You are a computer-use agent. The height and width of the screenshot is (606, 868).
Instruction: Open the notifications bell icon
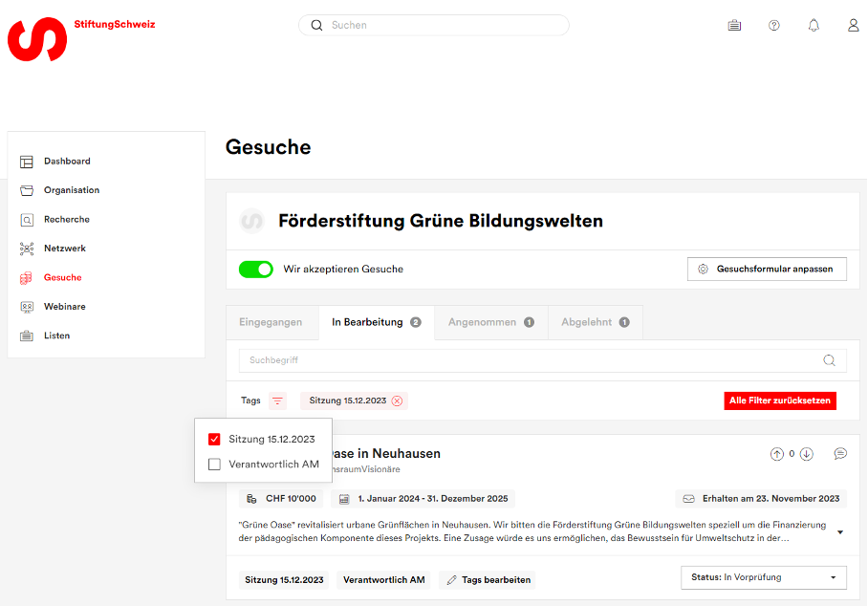click(x=814, y=26)
